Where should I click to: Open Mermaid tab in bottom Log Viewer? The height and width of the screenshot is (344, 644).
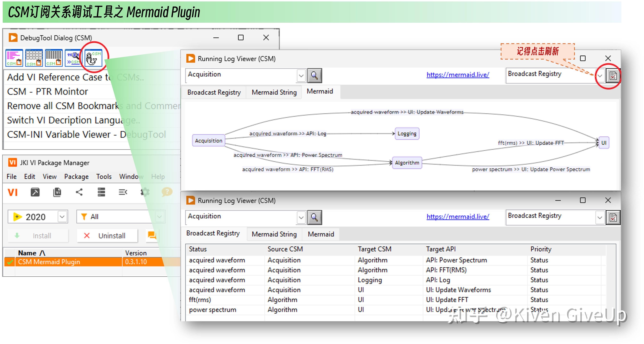point(321,234)
